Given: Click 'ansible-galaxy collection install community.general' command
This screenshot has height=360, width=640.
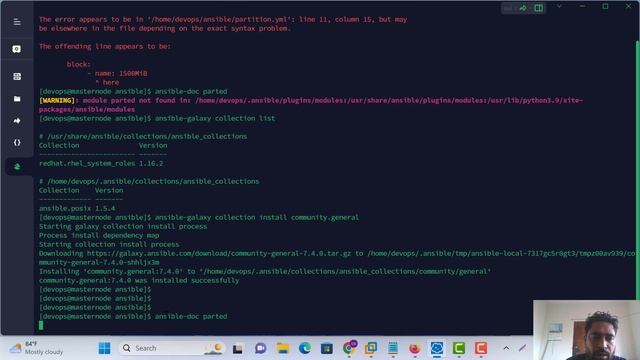Looking at the screenshot, I should click(257, 218).
